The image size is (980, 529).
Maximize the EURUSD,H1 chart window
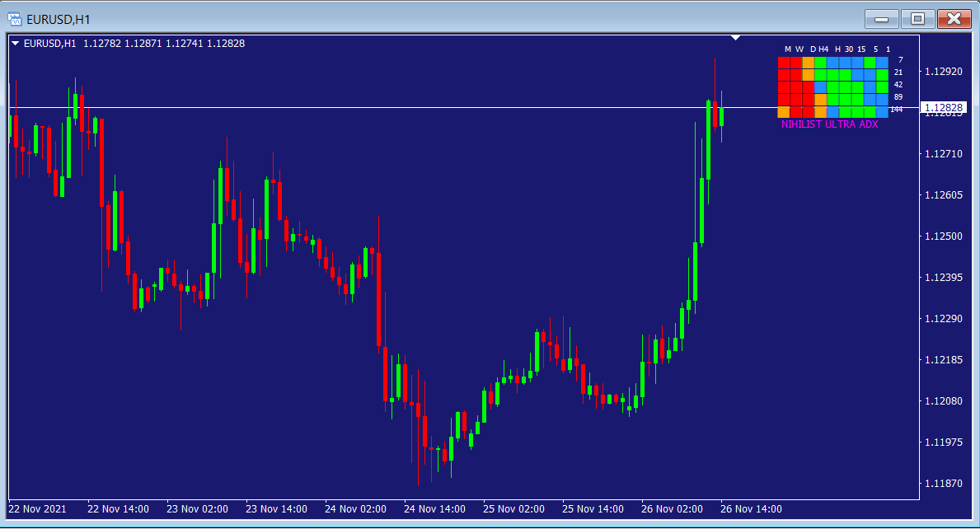pos(917,18)
